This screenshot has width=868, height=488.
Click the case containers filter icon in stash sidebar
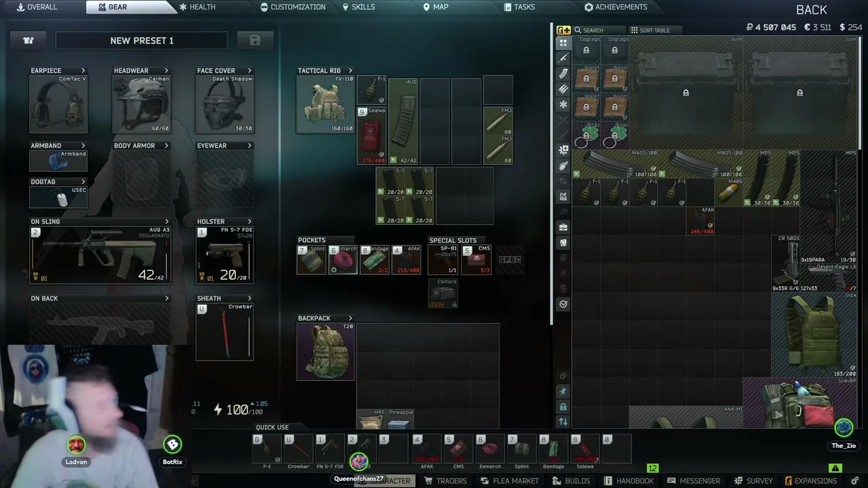pyautogui.click(x=564, y=227)
